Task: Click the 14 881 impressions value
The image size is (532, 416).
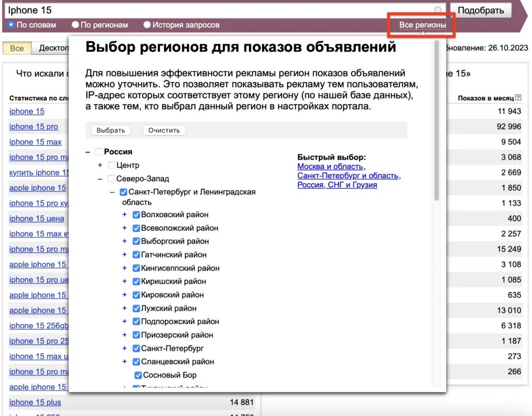Action: tap(242, 402)
